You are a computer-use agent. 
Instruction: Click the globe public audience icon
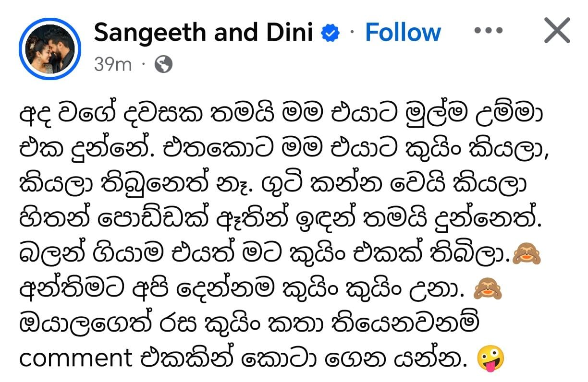click(x=164, y=64)
